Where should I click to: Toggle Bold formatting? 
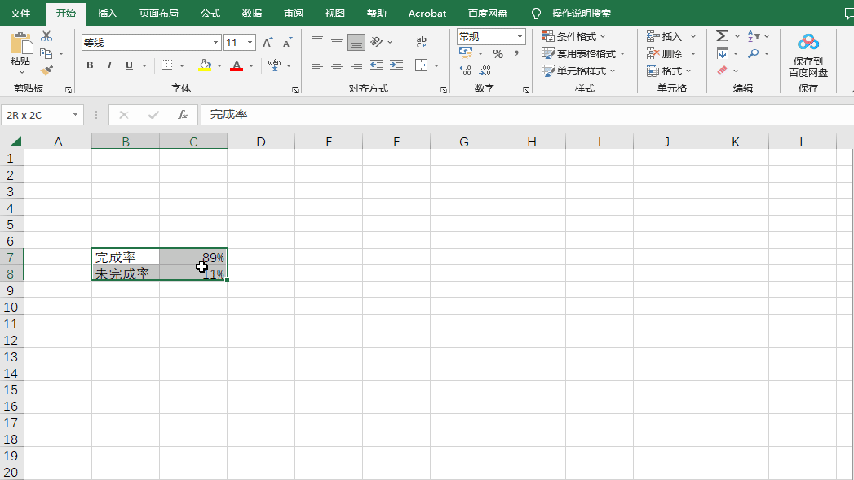coord(90,66)
